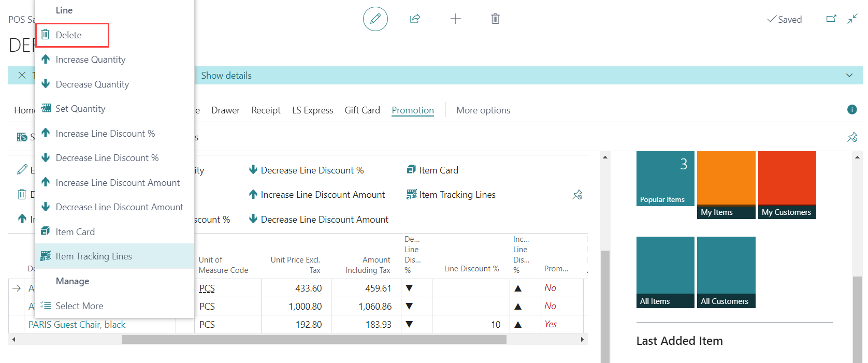Viewport: 868px width, 363px height.
Task: Choose highlighted Item Tracking Lines menu entry
Action: 114,256
